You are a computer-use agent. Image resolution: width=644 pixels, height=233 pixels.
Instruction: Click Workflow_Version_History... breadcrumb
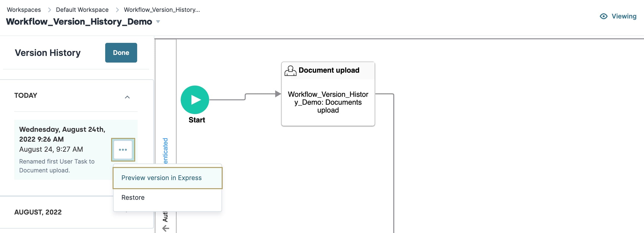[x=162, y=10]
